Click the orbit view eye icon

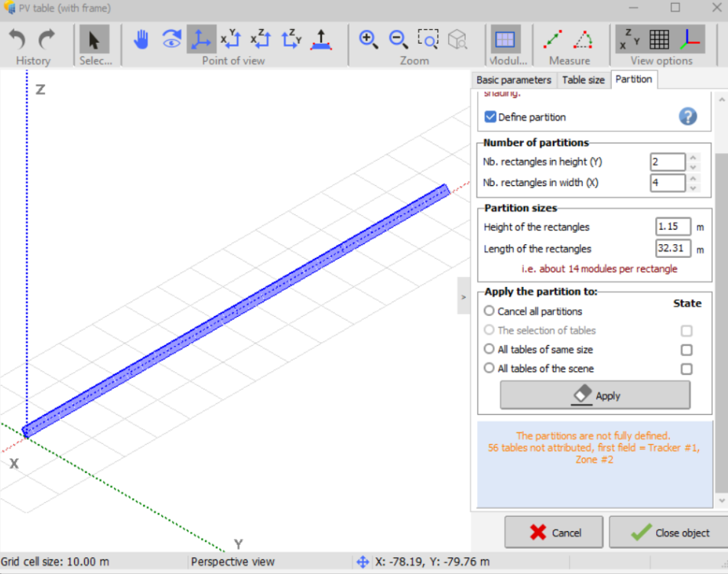coord(171,39)
